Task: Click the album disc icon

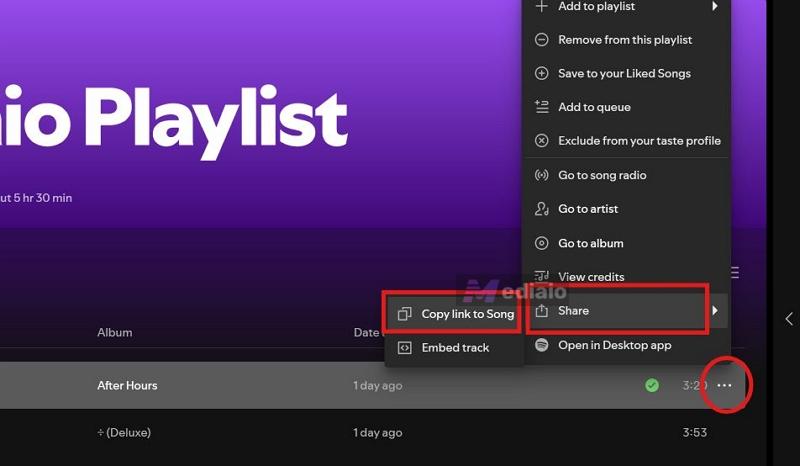Action: 541,243
